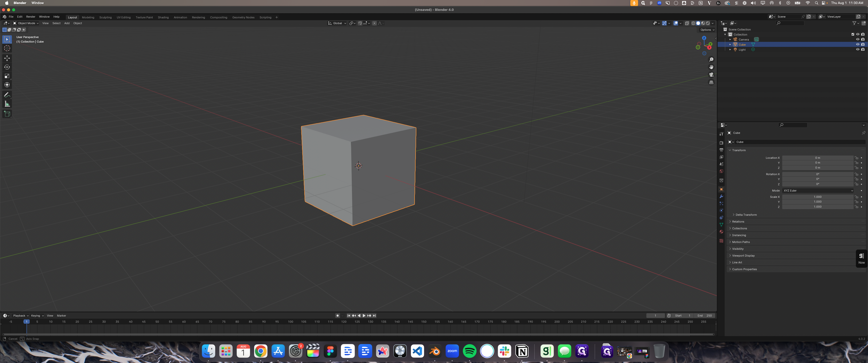Switch to the Modeling workspace tab

(88, 17)
